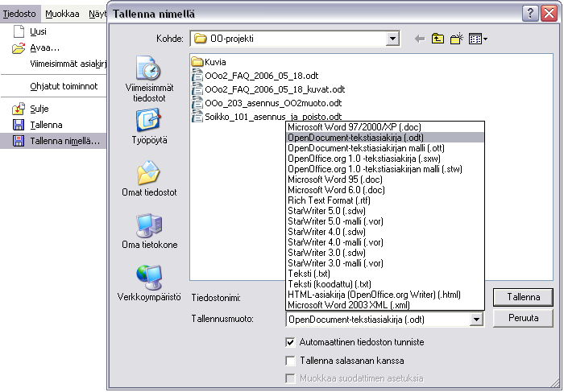Open Omat tiedostot in the places bar
This screenshot has width=564, height=392.
(x=149, y=179)
